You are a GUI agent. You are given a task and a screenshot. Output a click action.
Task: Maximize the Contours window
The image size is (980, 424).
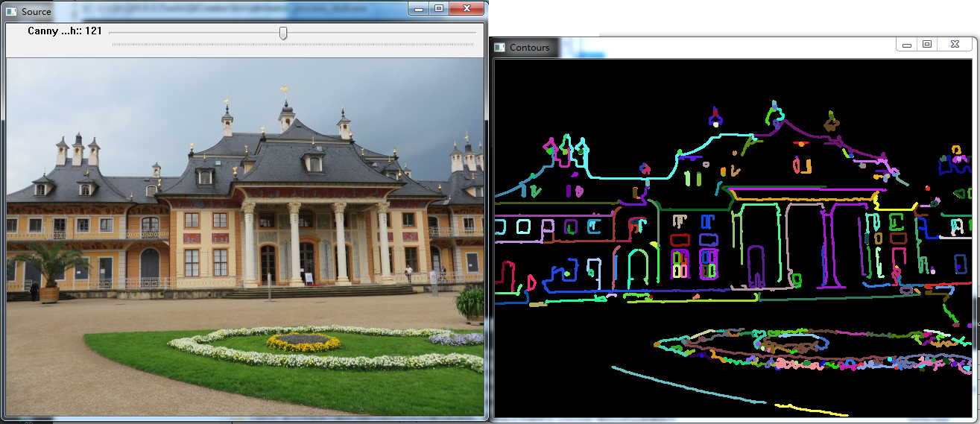click(x=926, y=45)
